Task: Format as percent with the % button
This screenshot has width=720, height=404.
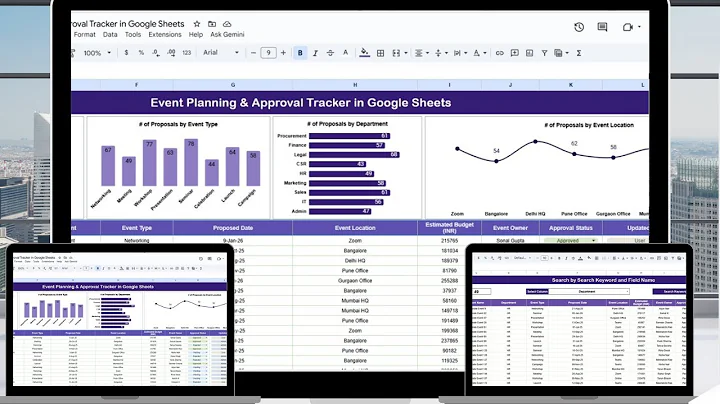Action: [141, 53]
